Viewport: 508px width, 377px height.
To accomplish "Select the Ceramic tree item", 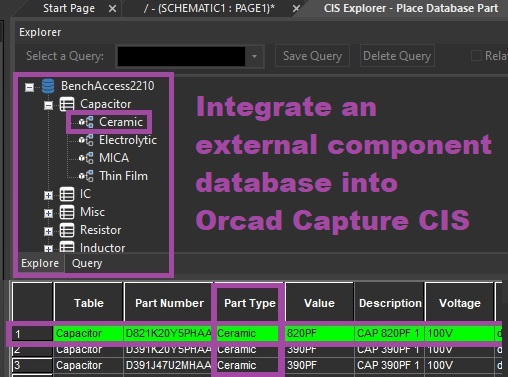I will [x=121, y=122].
